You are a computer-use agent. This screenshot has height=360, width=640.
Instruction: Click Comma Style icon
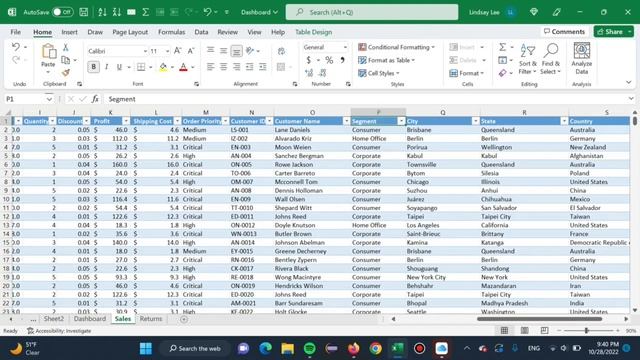342,60
